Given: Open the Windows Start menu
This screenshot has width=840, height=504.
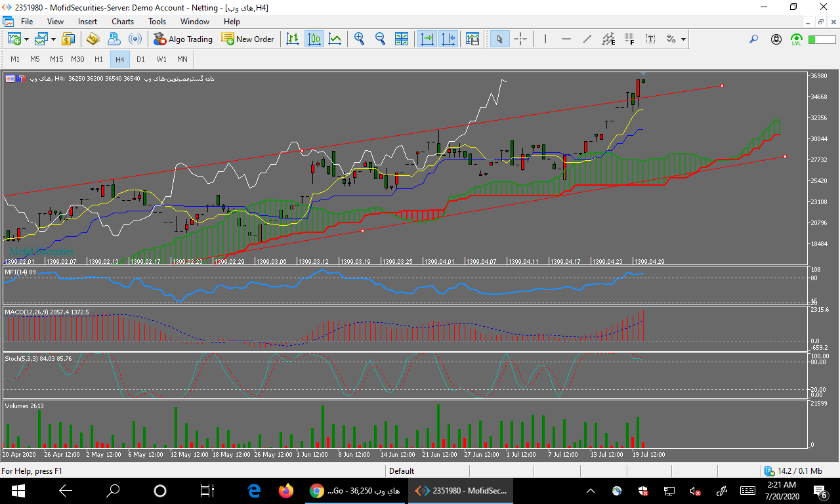Looking at the screenshot, I should coord(17,490).
